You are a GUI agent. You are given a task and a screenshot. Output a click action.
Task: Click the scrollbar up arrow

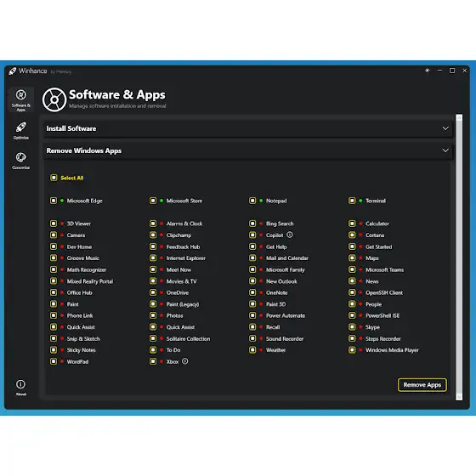coord(459,117)
